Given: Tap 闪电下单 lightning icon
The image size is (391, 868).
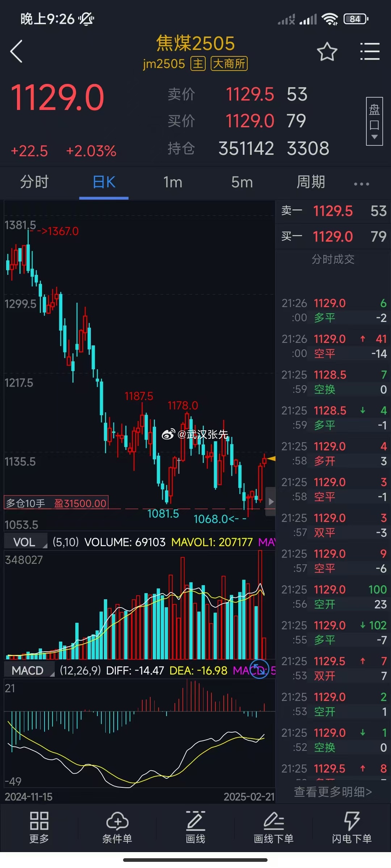Looking at the screenshot, I should (352, 827).
